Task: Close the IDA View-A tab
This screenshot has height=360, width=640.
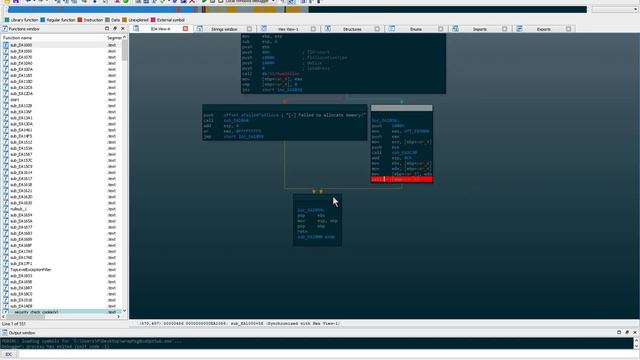Action: point(185,29)
